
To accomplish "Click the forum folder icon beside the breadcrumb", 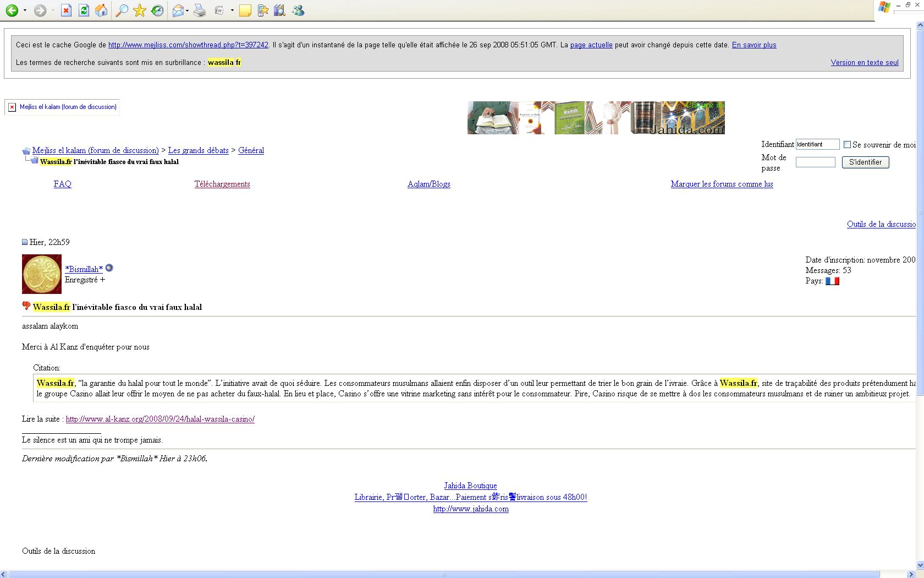I will (26, 151).
